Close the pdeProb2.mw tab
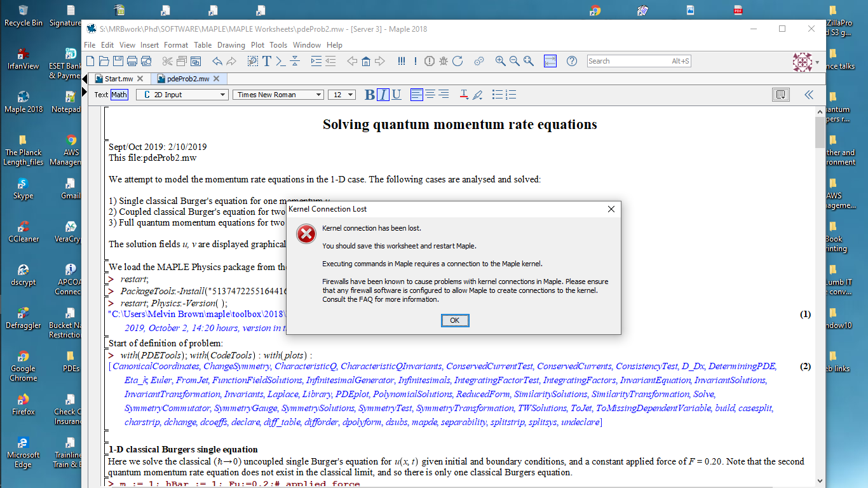Screen dimensions: 868x488 click(x=216, y=79)
